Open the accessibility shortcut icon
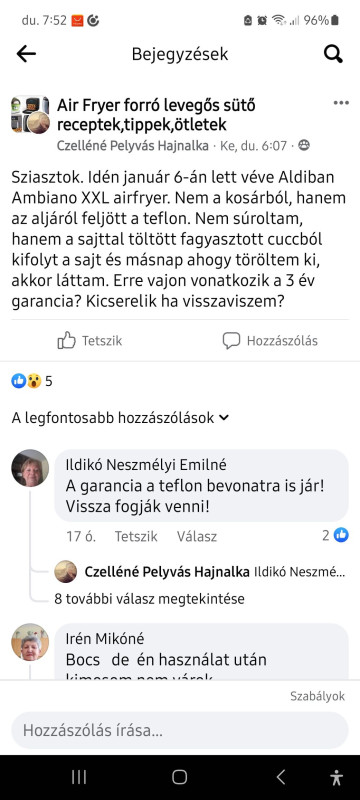Viewport: 360px width, 800px height. pos(336,777)
